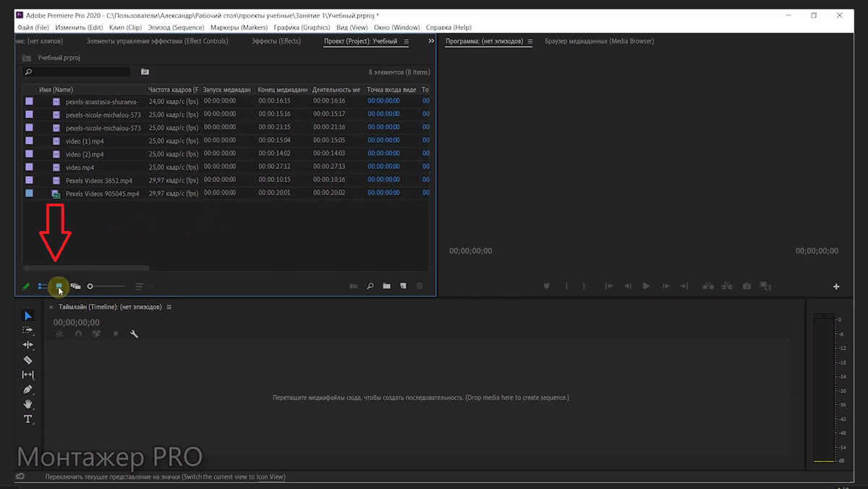The width and height of the screenshot is (868, 489).
Task: Open the Клип (Clip) menu
Action: tap(125, 27)
